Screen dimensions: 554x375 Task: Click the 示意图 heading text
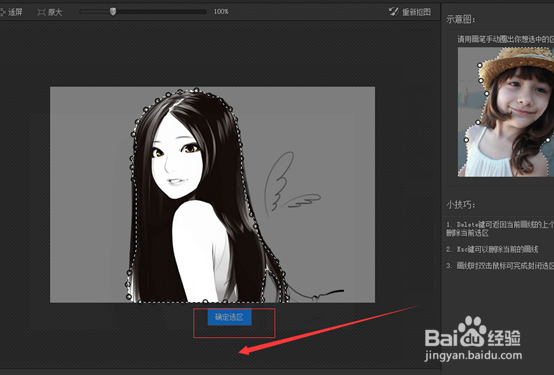pos(460,19)
